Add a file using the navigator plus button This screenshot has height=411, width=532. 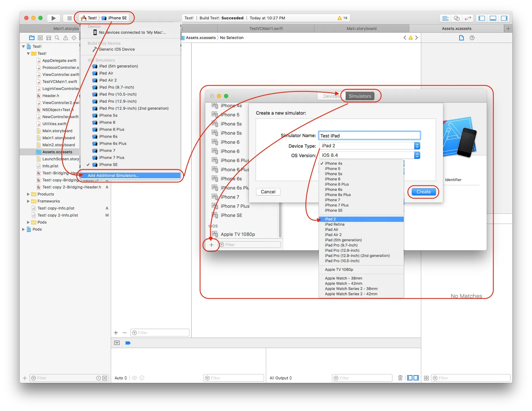click(25, 378)
